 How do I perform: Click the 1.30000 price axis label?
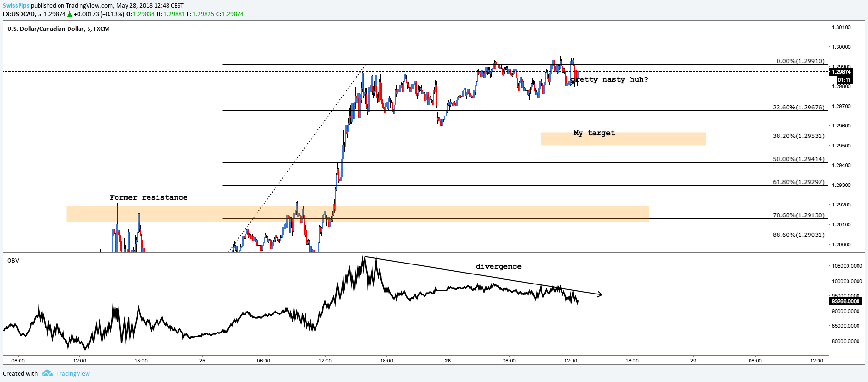[x=841, y=47]
